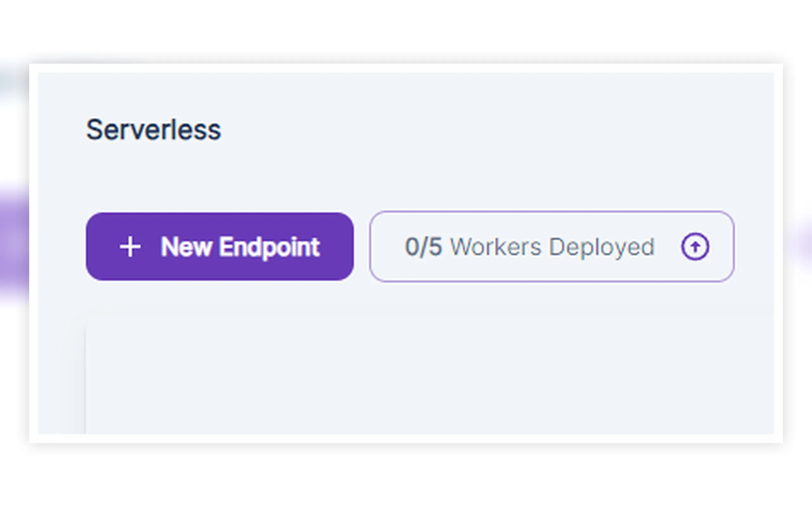Viewport: 812px width, 507px height.
Task: Click the plus icon on New Endpoint
Action: click(x=130, y=247)
